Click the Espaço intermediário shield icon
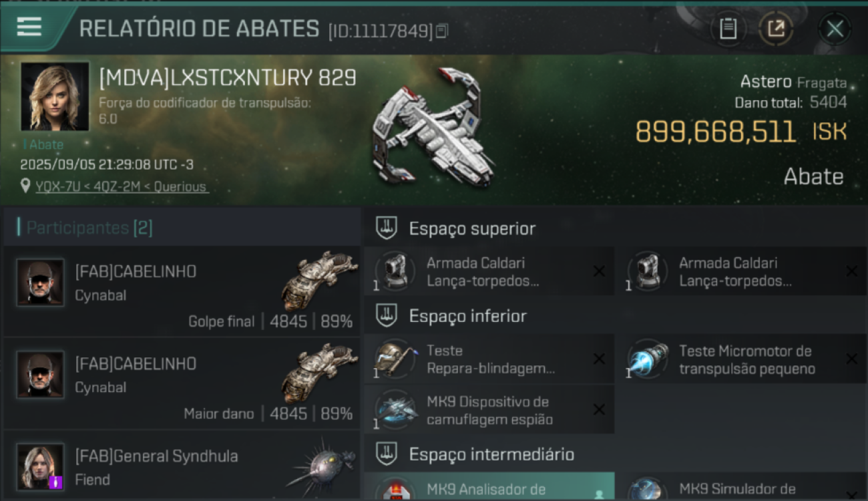The height and width of the screenshot is (501, 868). 387,454
